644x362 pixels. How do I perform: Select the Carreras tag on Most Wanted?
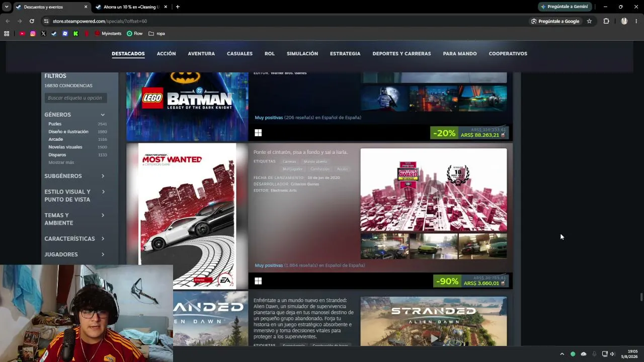point(289,161)
